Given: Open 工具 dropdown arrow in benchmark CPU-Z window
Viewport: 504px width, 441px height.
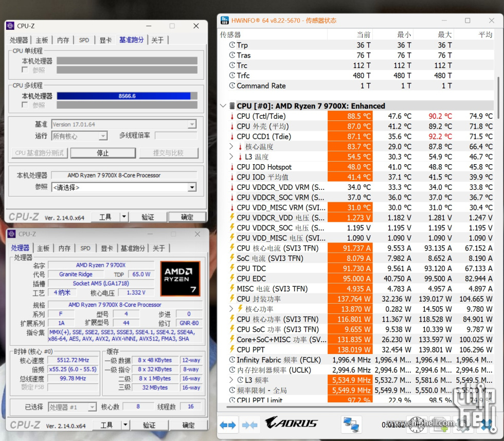Looking at the screenshot, I should click(x=124, y=217).
